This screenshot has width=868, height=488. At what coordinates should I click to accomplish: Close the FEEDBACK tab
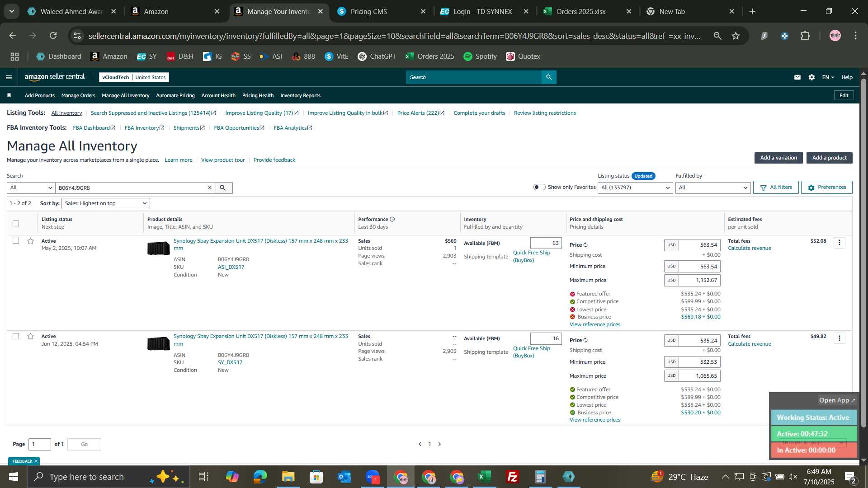point(36,461)
